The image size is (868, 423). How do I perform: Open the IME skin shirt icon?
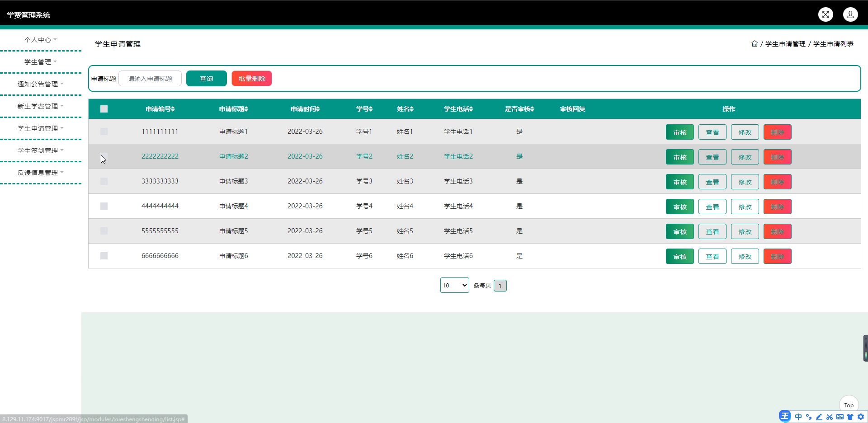[850, 417]
